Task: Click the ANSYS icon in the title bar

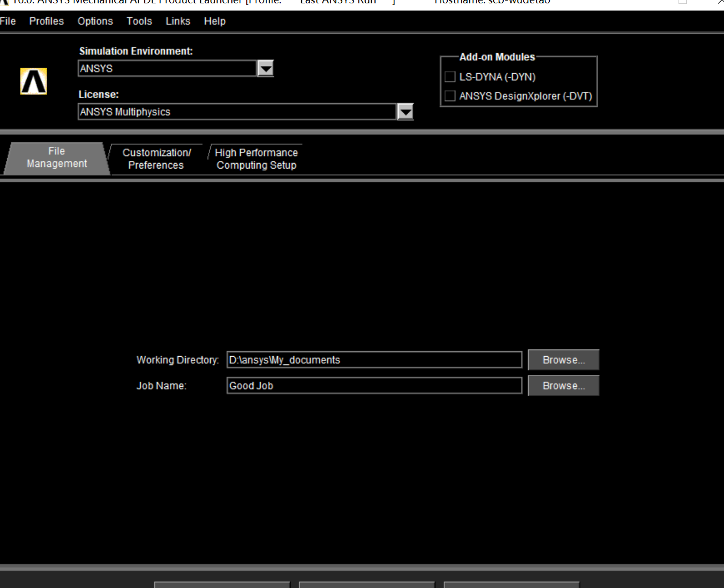Action: pyautogui.click(x=4, y=1)
